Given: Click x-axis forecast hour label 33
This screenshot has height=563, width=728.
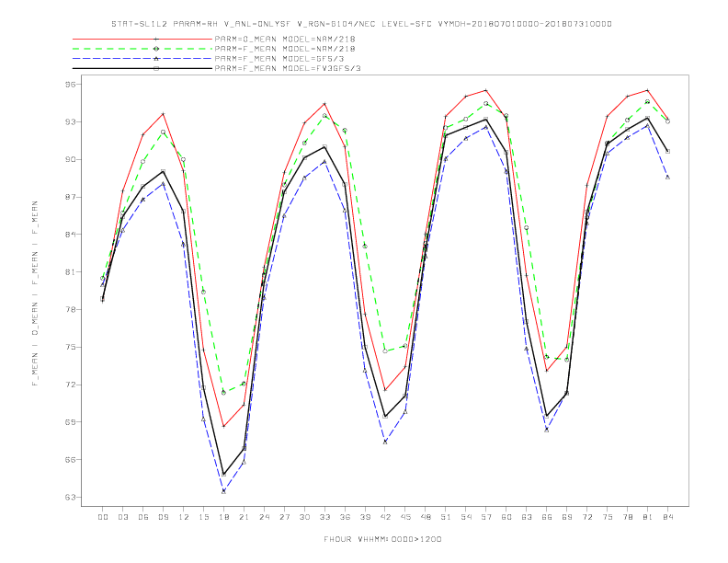Looking at the screenshot, I should [x=324, y=517].
